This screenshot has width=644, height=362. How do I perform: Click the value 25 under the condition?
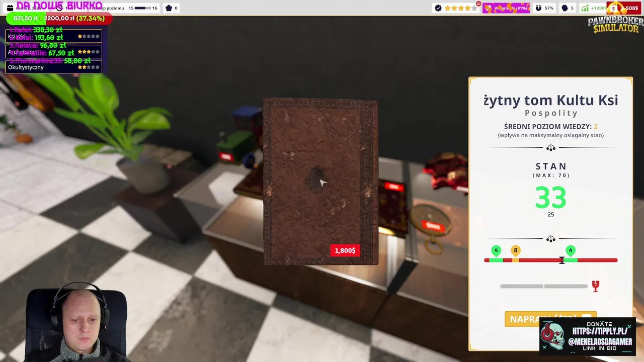(x=550, y=215)
